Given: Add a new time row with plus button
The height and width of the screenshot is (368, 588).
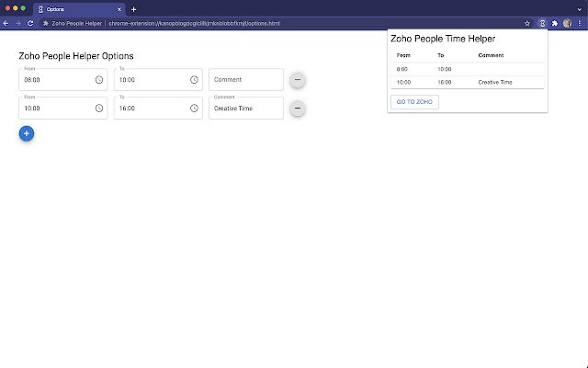Looking at the screenshot, I should 27,133.
